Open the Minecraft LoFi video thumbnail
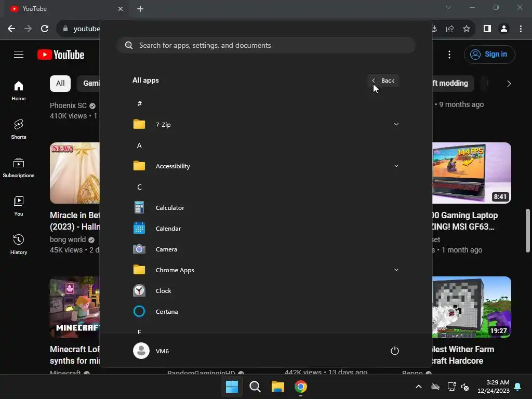The image size is (532, 399). click(x=75, y=307)
